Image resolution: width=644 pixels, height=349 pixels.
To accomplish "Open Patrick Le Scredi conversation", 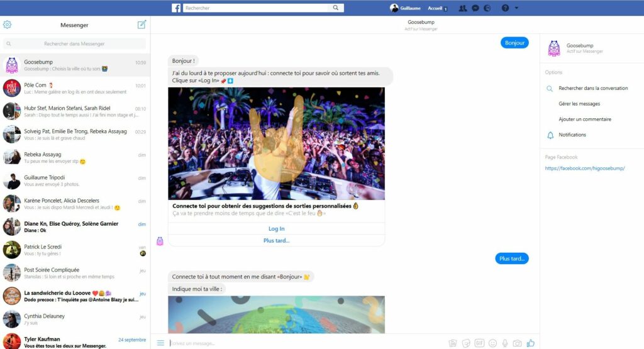I will point(75,250).
